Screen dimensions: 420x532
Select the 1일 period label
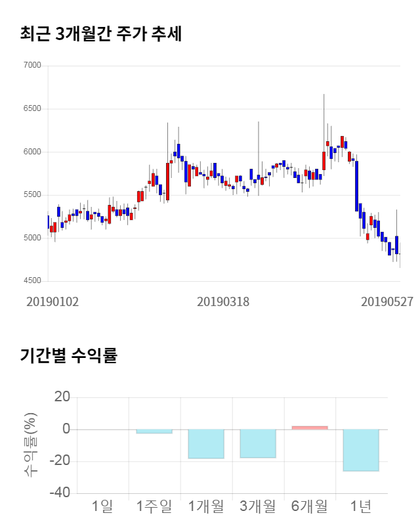click(x=102, y=506)
